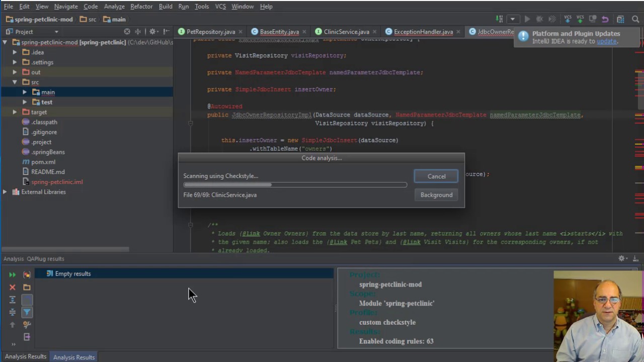
Task: Click the update link in notification
Action: pos(607,41)
